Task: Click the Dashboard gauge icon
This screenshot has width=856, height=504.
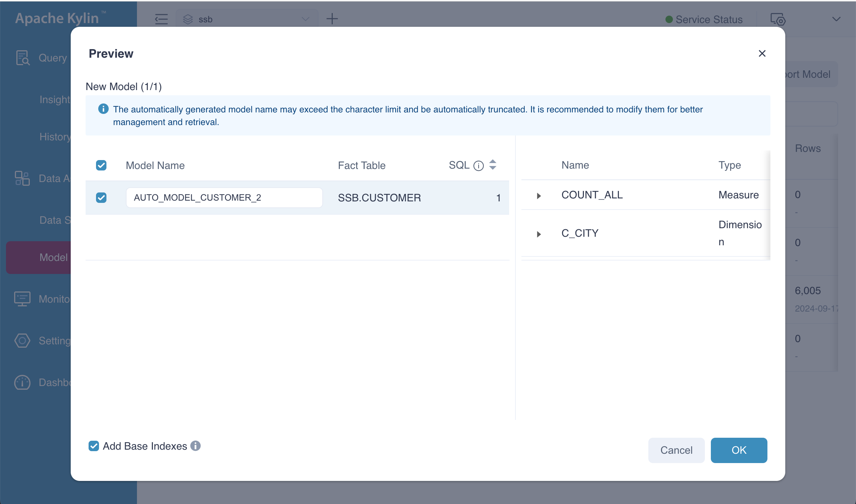Action: click(x=22, y=382)
